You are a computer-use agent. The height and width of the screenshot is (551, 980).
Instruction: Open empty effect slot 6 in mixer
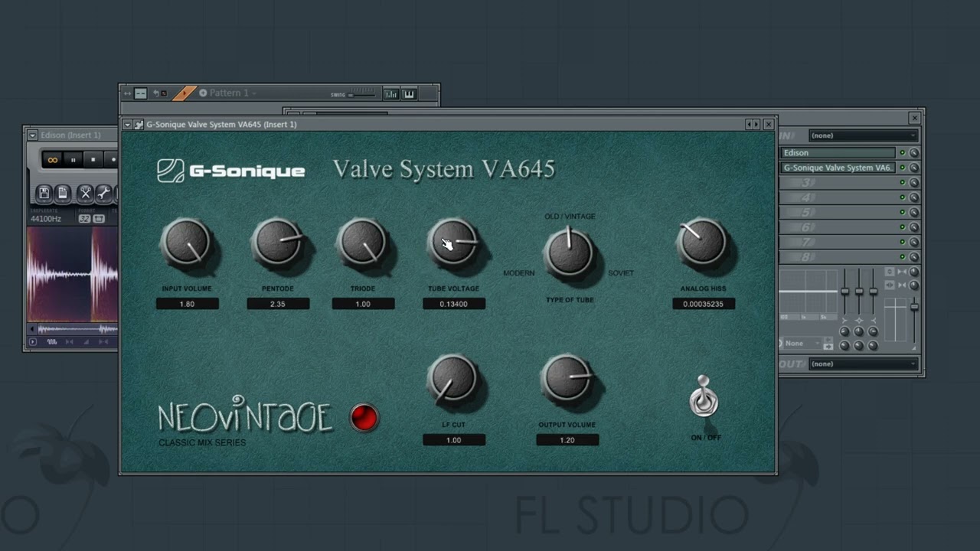(838, 227)
